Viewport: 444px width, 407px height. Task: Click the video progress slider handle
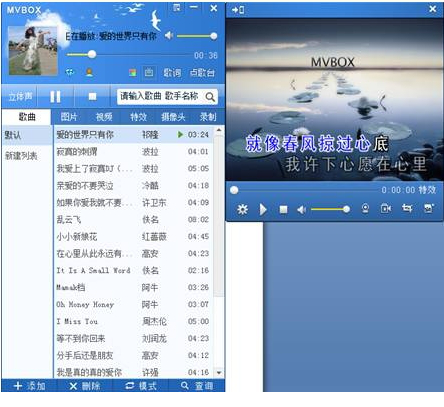coord(234,190)
